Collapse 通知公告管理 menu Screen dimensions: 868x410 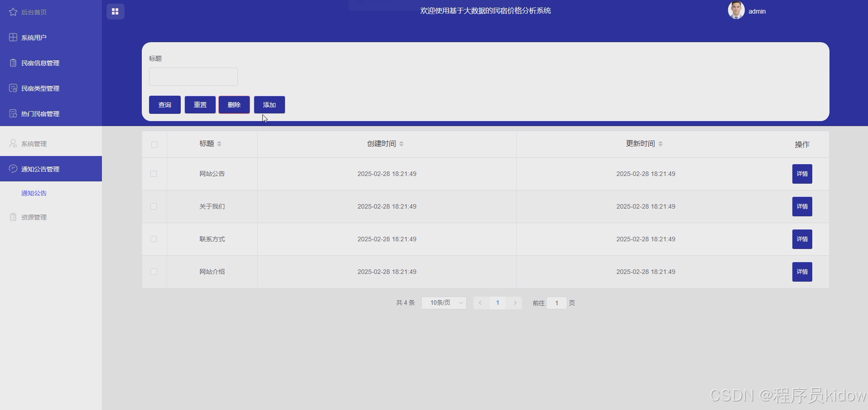pyautogui.click(x=51, y=169)
